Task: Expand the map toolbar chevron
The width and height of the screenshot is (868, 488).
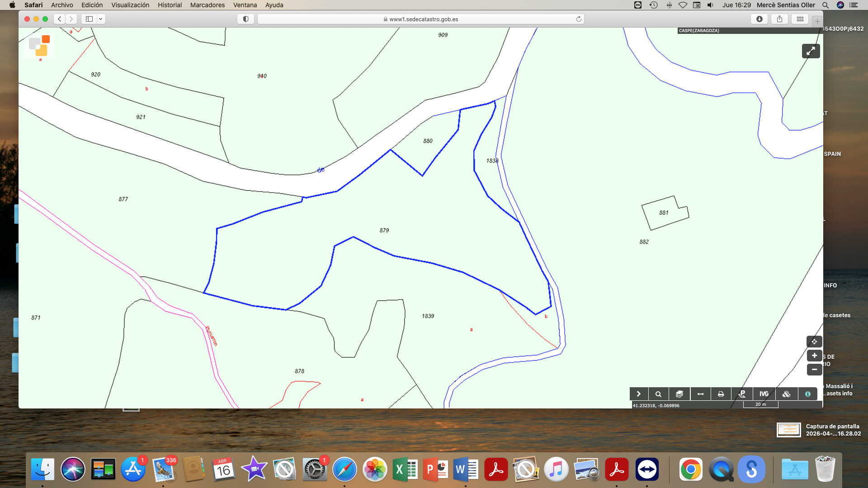Action: [638, 394]
